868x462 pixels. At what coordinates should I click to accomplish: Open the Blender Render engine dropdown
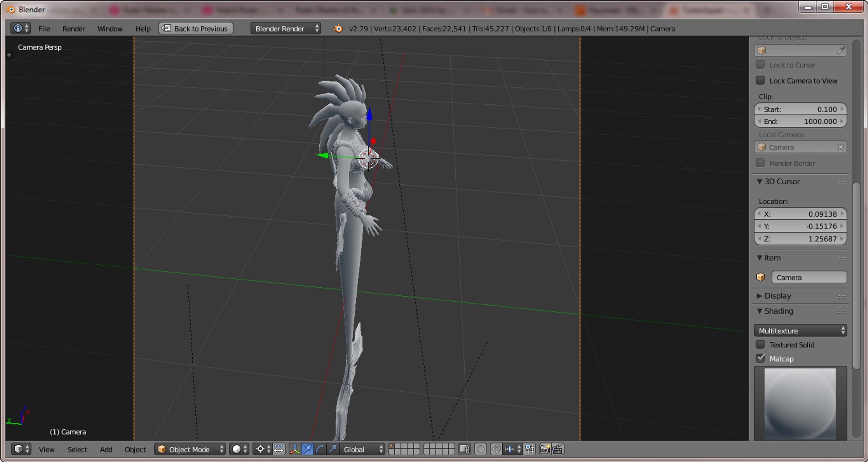pos(286,28)
